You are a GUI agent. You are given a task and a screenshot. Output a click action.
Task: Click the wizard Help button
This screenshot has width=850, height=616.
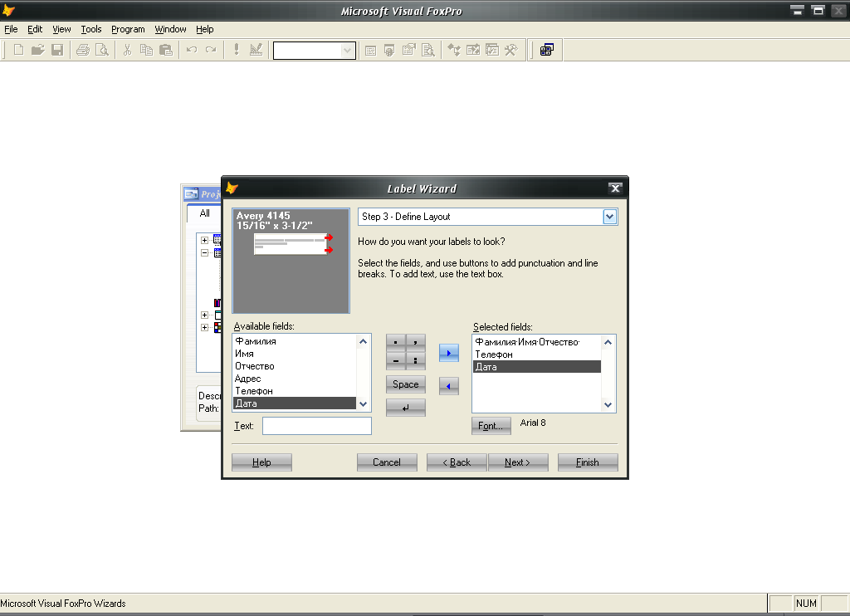261,462
